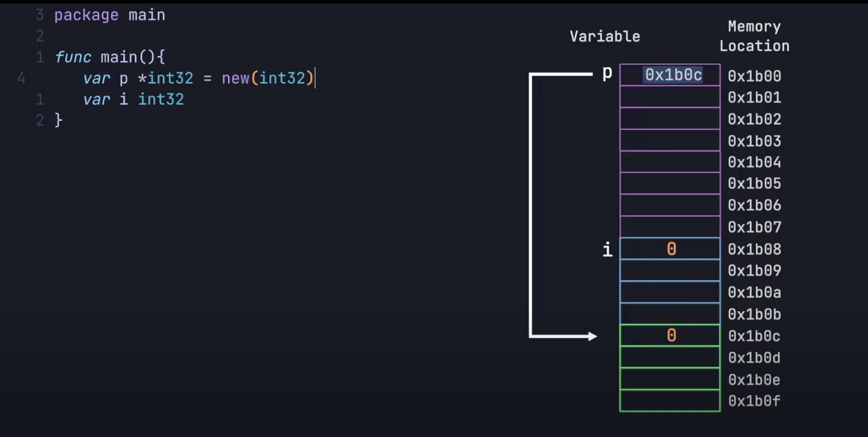The image size is (868, 437).
Task: Click the orange 0 in the green cell
Action: point(672,336)
